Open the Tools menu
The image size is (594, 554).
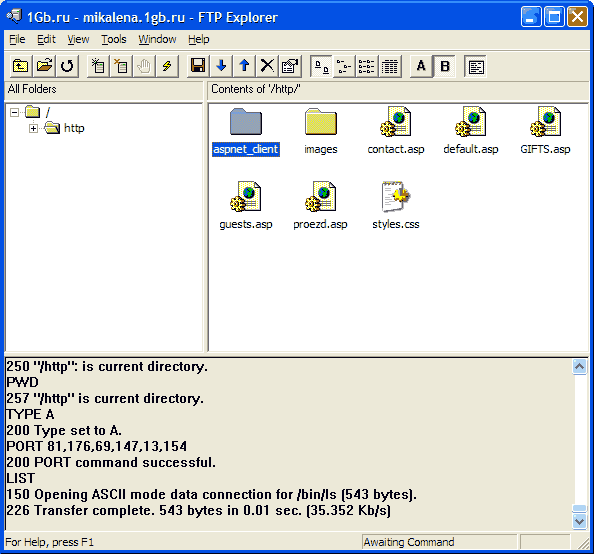pyautogui.click(x=114, y=39)
